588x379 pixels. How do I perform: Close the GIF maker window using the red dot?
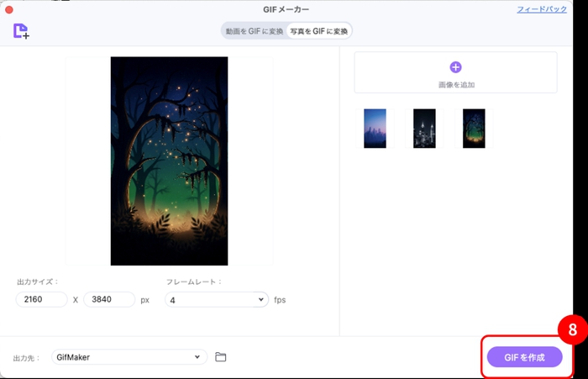click(x=9, y=9)
